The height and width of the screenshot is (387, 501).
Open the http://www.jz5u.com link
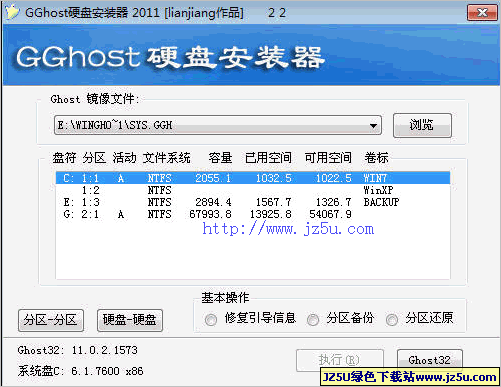coord(288,229)
